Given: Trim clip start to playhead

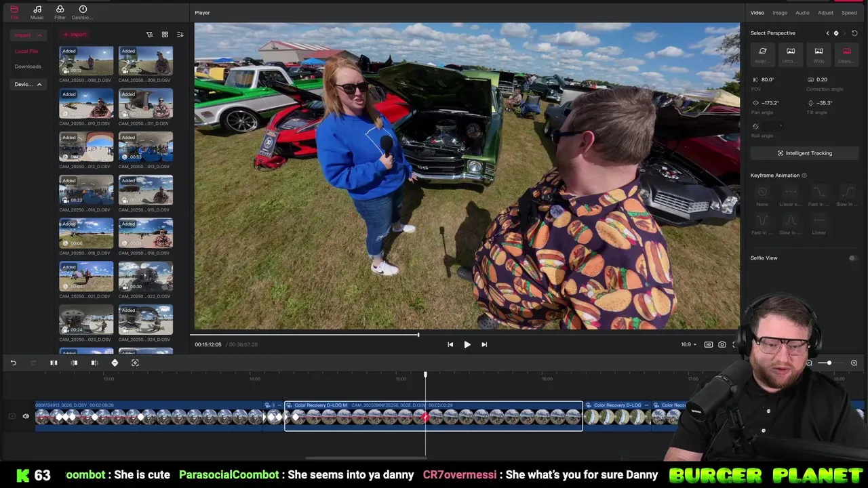Looking at the screenshot, I should click(x=75, y=363).
